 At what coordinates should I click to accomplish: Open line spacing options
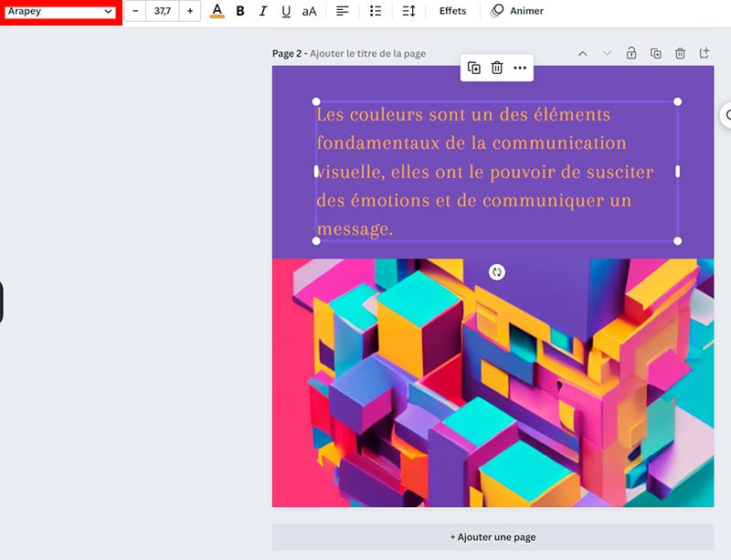408,11
